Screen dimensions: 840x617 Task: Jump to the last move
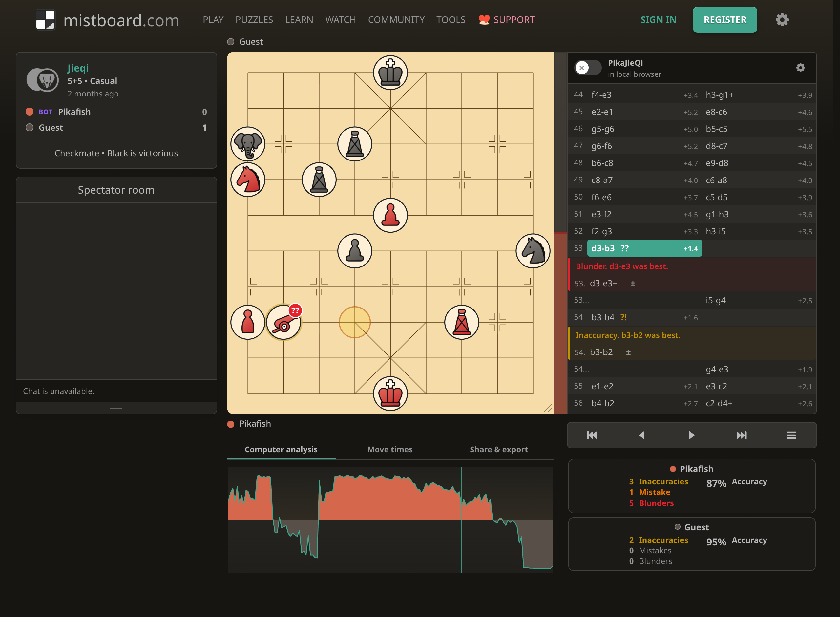pos(742,435)
